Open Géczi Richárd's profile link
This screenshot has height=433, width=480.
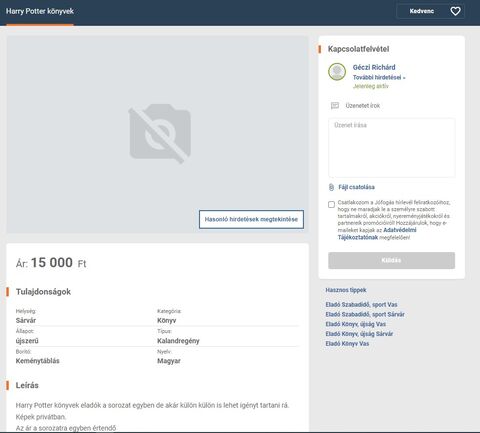pyautogui.click(x=374, y=67)
